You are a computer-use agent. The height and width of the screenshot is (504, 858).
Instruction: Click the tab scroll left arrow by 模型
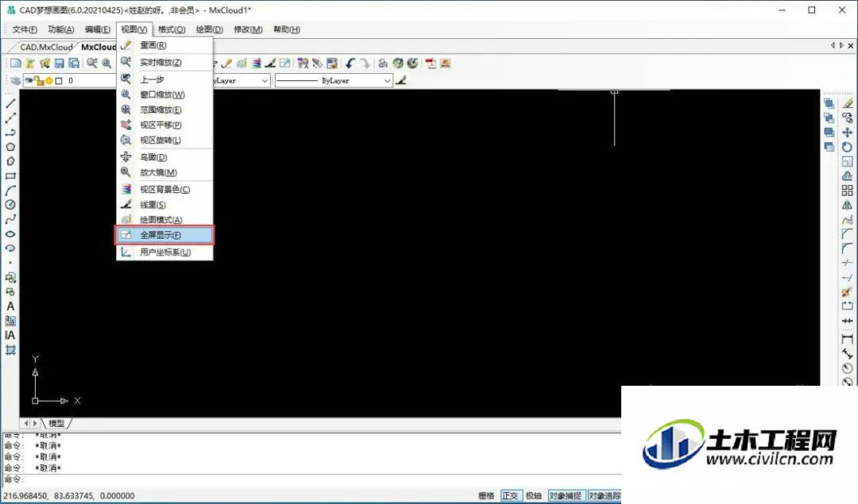(x=25, y=423)
